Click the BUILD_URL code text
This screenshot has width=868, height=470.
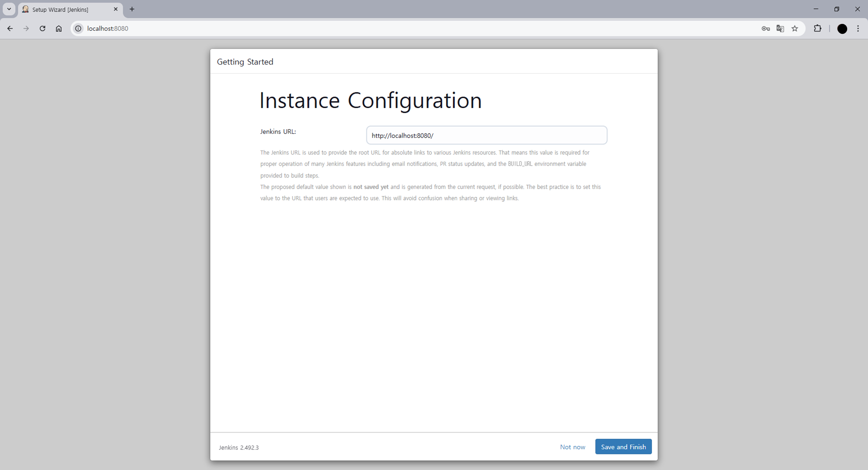[520, 164]
